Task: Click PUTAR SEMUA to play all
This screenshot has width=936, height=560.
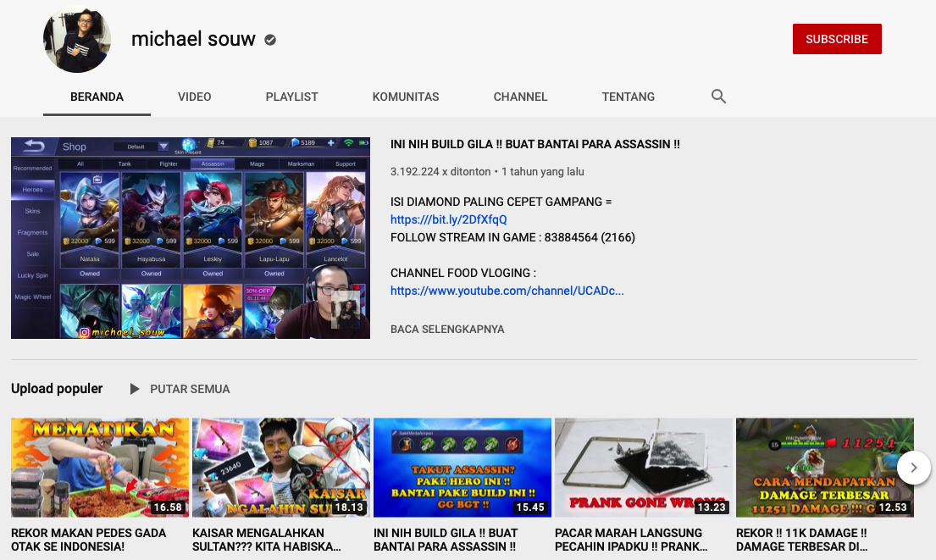Action: (190, 389)
